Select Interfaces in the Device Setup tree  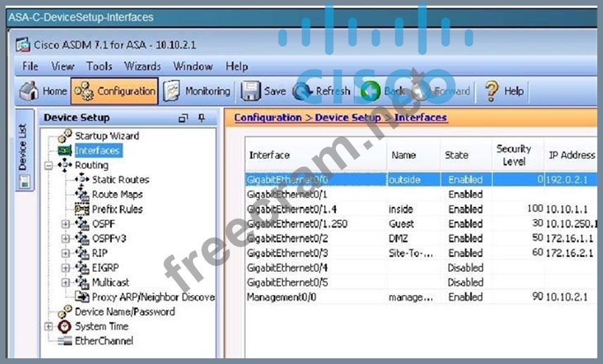point(97,151)
